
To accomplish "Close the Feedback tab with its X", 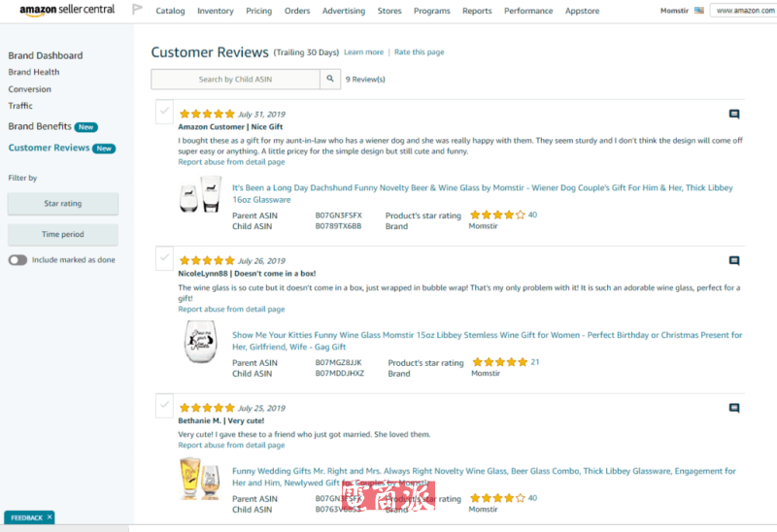I will (50, 517).
